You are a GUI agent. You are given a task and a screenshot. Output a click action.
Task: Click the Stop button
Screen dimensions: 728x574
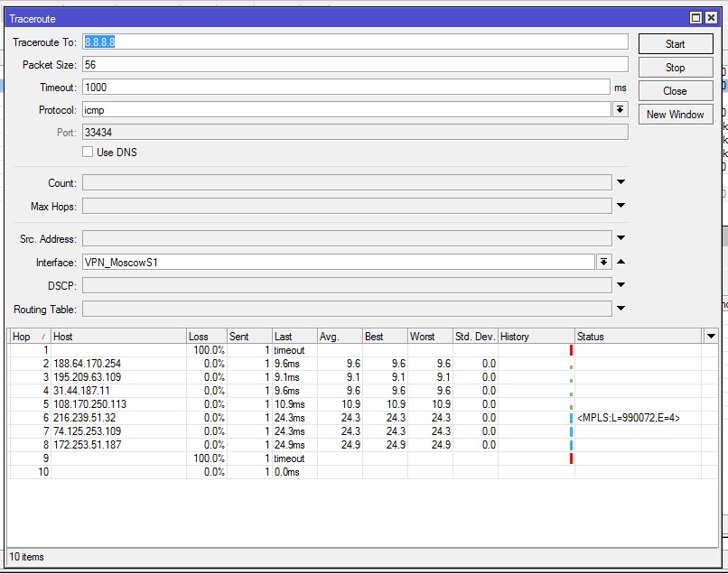point(676,68)
